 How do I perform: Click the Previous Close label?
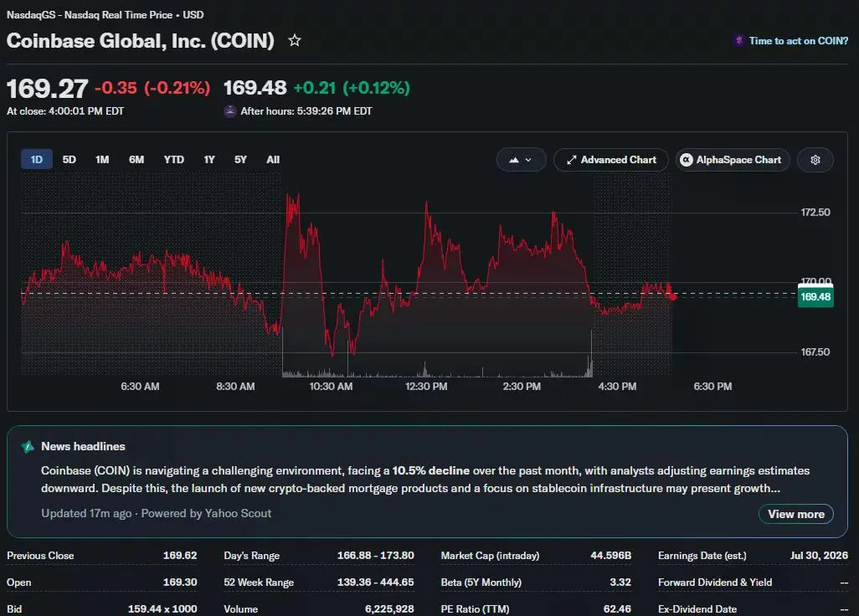tap(40, 556)
